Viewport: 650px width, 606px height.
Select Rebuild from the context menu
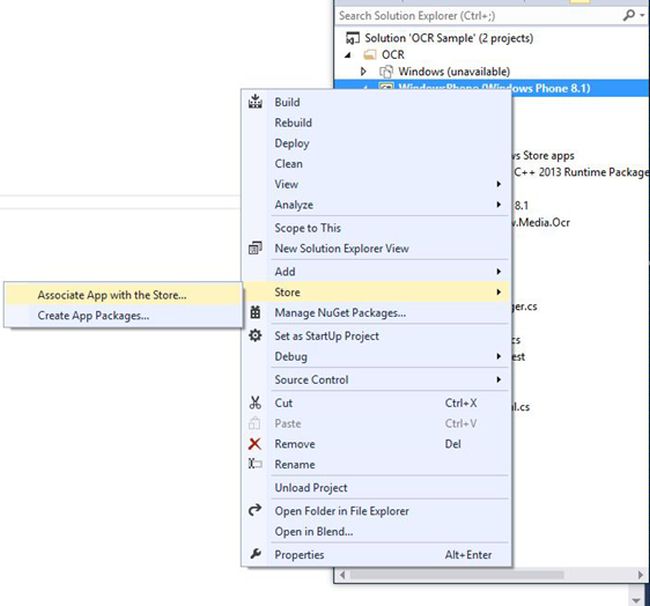(377, 123)
